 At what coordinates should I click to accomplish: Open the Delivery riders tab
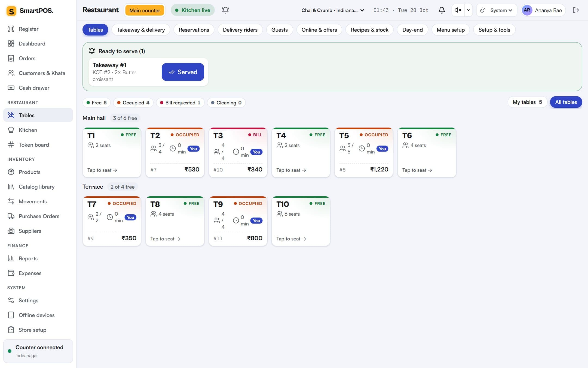click(x=240, y=30)
